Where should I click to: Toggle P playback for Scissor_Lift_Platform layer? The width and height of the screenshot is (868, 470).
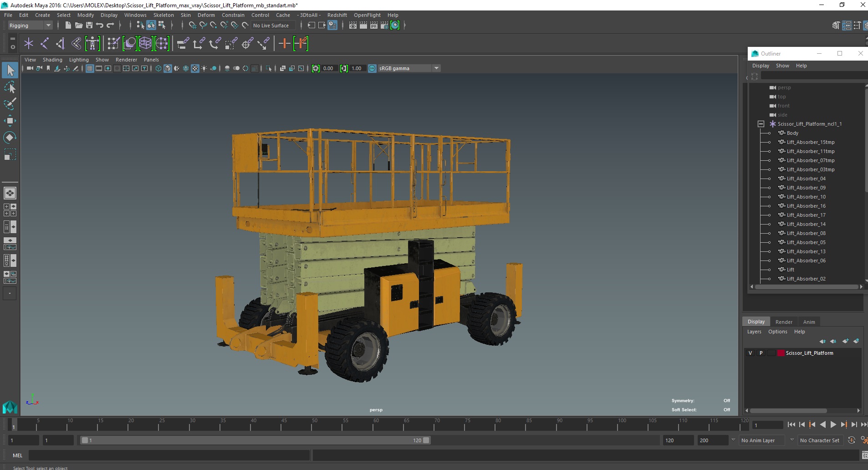[x=761, y=353]
